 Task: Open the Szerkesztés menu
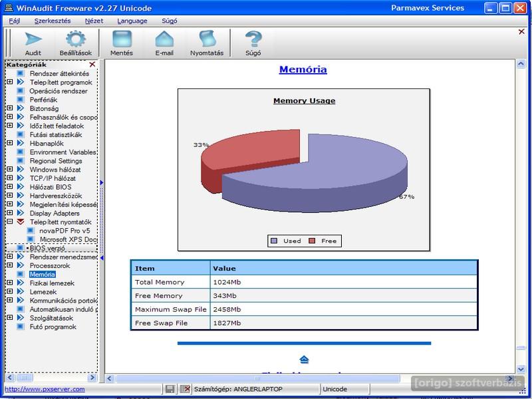click(x=53, y=21)
